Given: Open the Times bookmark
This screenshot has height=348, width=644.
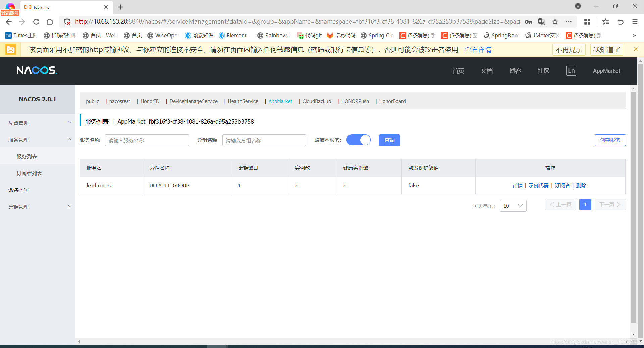Looking at the screenshot, I should [21, 36].
